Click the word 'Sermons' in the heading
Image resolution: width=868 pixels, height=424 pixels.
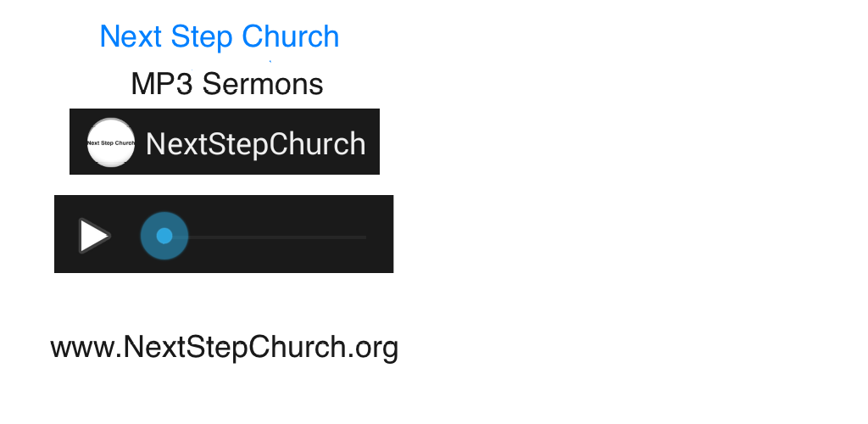pos(263,84)
